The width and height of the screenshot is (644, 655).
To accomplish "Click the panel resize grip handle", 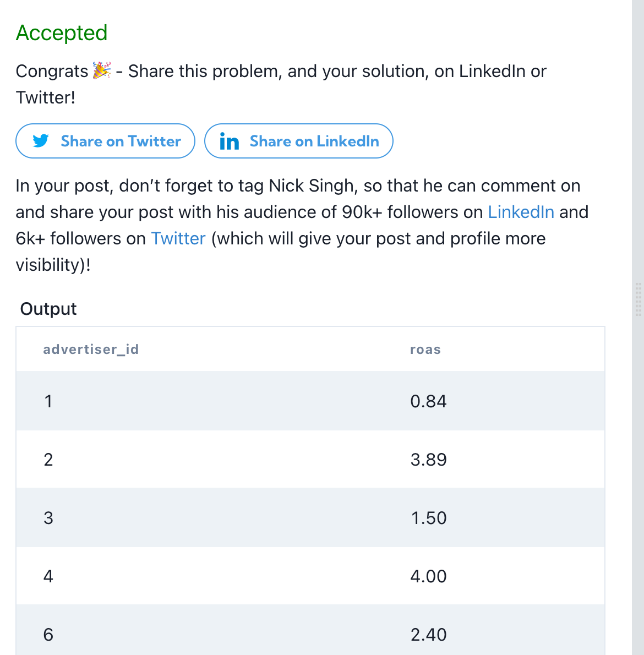I will tap(638, 299).
